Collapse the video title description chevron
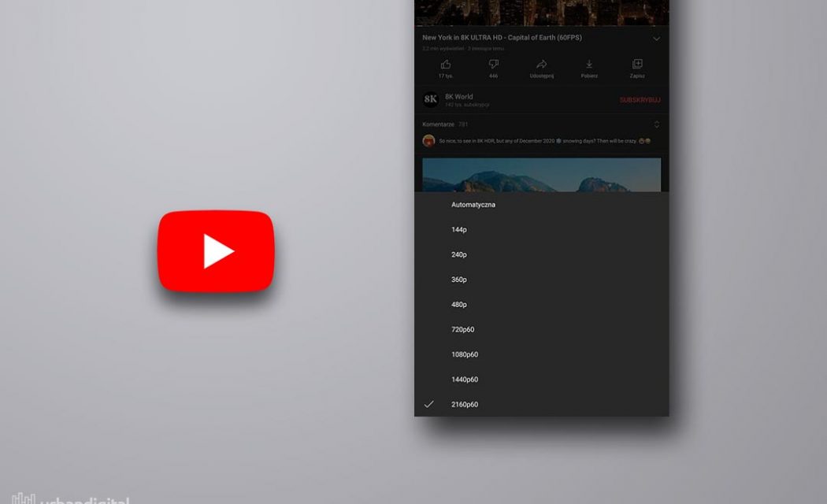This screenshot has width=827, height=504. coord(657,38)
